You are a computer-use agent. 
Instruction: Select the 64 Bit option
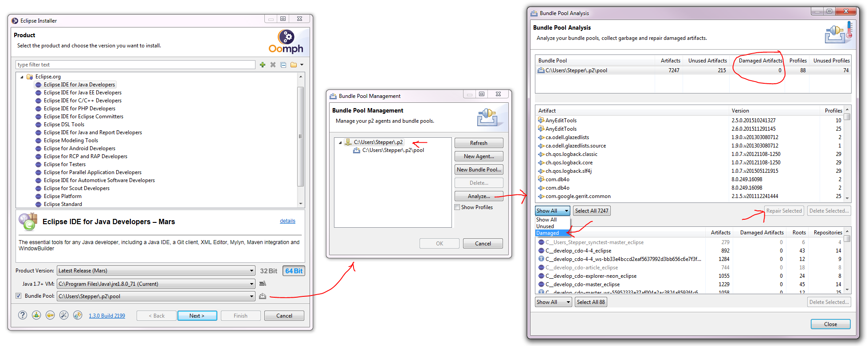[x=294, y=271]
